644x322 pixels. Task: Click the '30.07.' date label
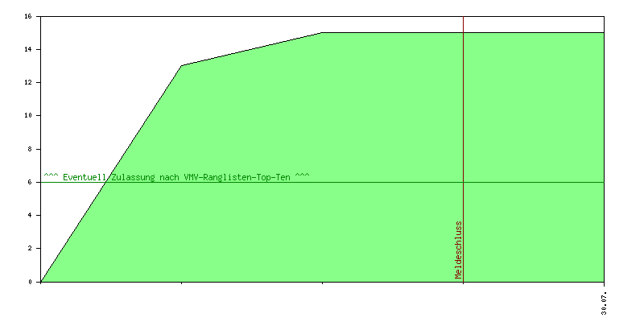[604, 303]
